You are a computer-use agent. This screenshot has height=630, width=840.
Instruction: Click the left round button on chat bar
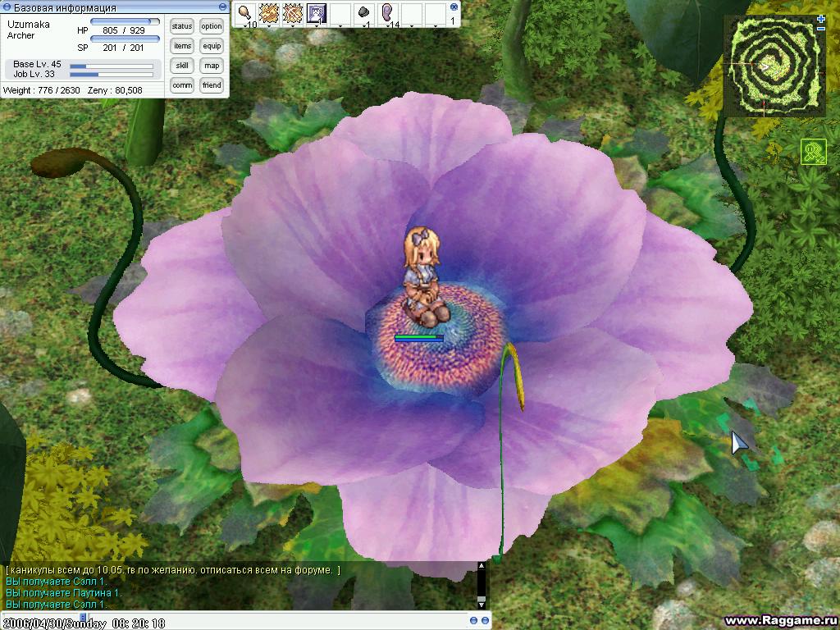click(474, 620)
